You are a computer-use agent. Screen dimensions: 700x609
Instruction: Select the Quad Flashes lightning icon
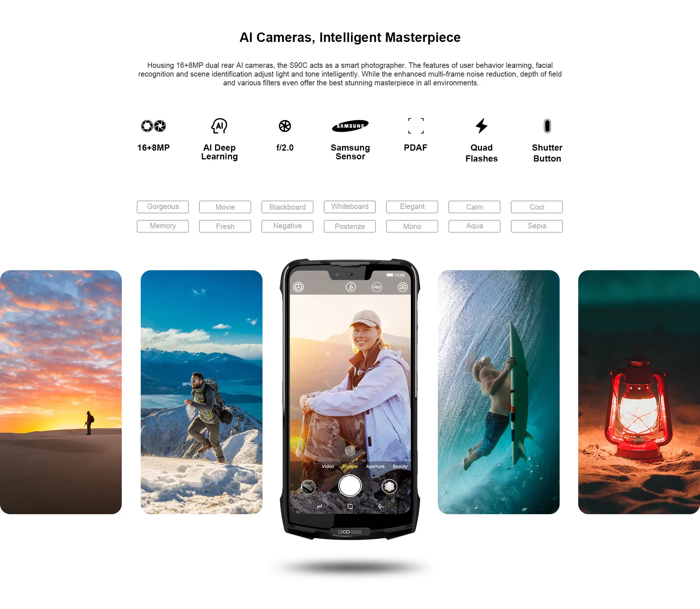(x=481, y=127)
